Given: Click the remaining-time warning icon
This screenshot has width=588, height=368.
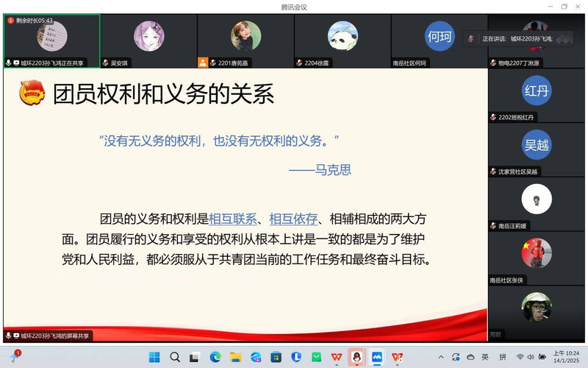Looking at the screenshot, I should [x=10, y=21].
